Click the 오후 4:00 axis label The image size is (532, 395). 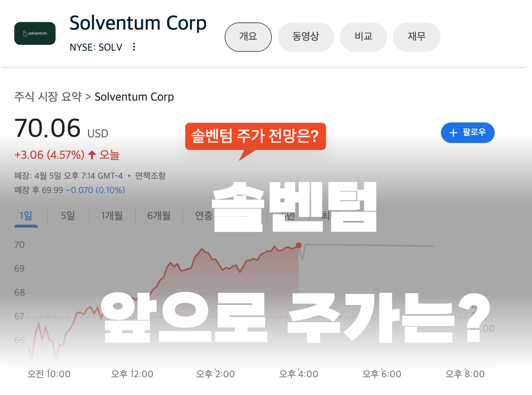tap(299, 374)
